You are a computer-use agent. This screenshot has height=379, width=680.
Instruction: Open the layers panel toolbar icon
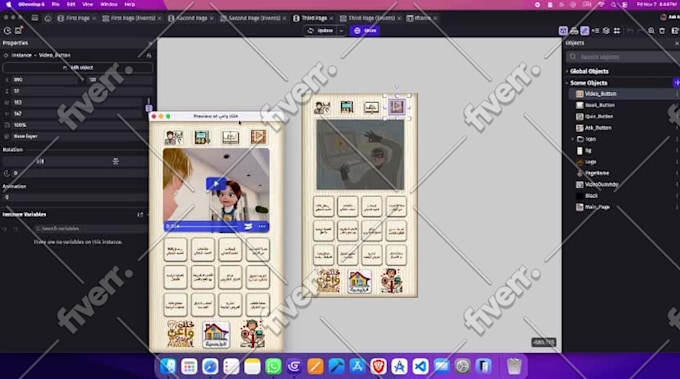(606, 31)
